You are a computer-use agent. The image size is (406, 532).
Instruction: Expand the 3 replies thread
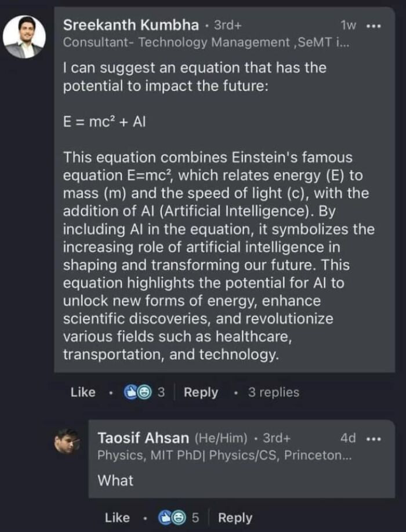point(274,392)
